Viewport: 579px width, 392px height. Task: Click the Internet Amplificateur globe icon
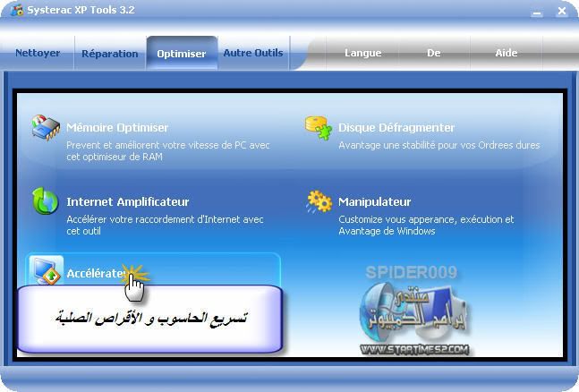(45, 200)
